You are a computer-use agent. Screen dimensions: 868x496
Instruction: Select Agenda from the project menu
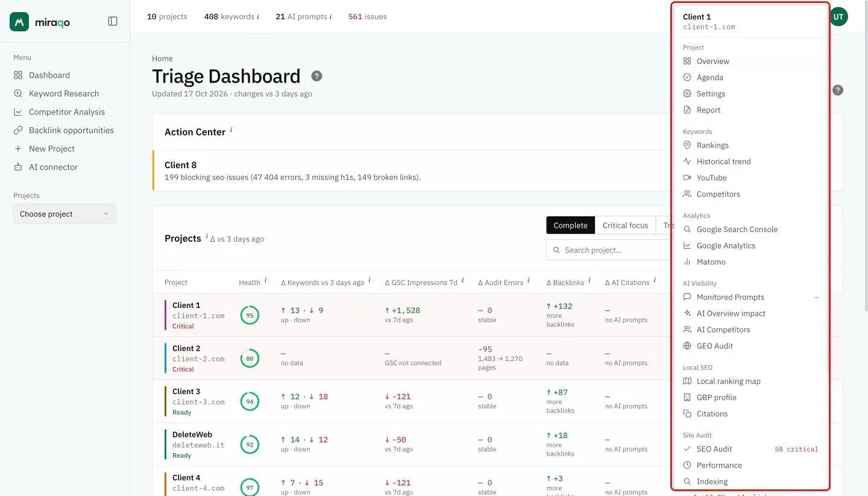point(750,78)
